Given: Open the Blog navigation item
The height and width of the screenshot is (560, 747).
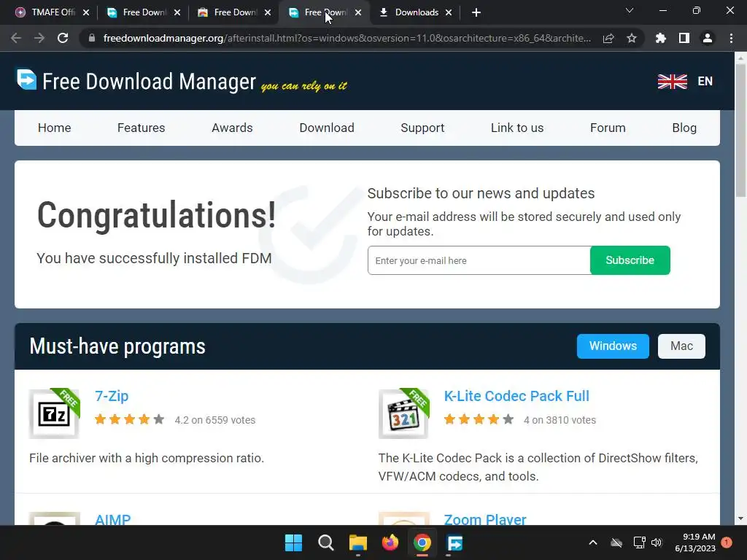Looking at the screenshot, I should point(684,128).
